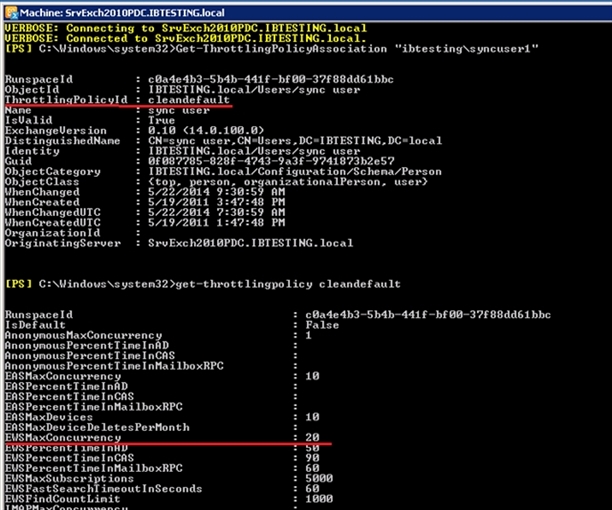Click the EWSFindCountLimit value '1000'
Screen dimensions: 612x510
(319, 499)
